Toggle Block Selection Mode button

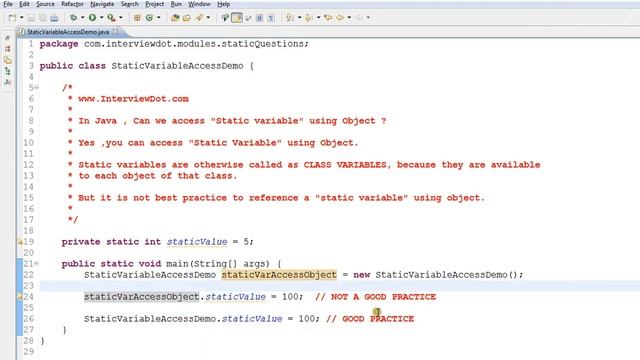pos(259,18)
